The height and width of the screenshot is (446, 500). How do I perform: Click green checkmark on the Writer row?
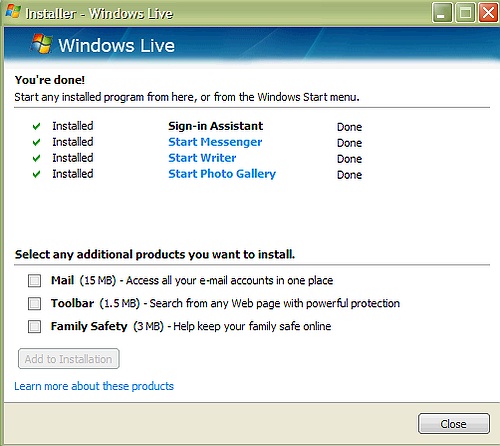click(36, 158)
